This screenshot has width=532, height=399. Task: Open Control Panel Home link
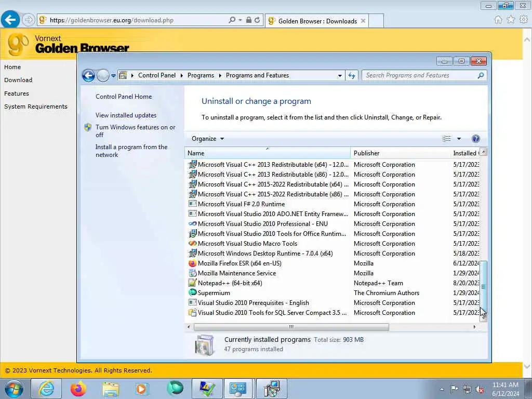(124, 97)
